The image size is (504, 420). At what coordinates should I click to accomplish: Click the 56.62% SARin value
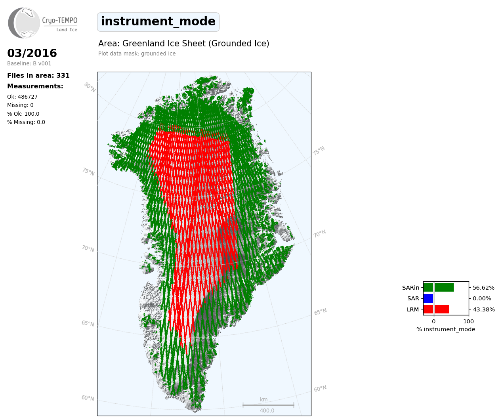tap(484, 288)
